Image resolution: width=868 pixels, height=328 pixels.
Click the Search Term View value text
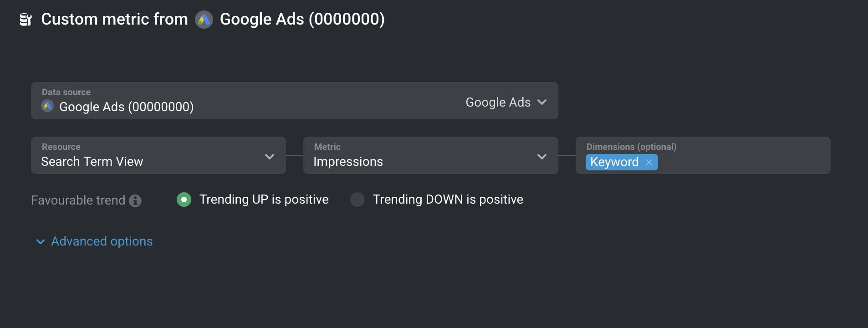point(92,162)
